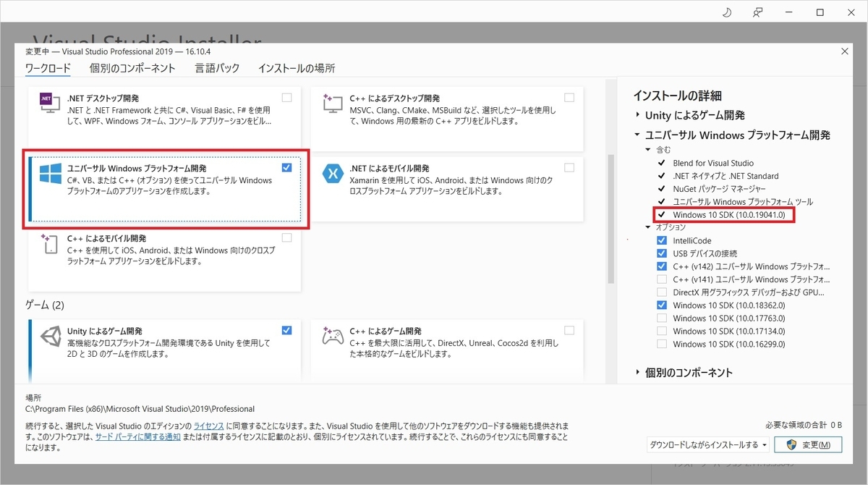Screen dimensions: 868x485
Task: Click ユニバーサル Windows プラットフォーム ツール item
Action: [743, 202]
